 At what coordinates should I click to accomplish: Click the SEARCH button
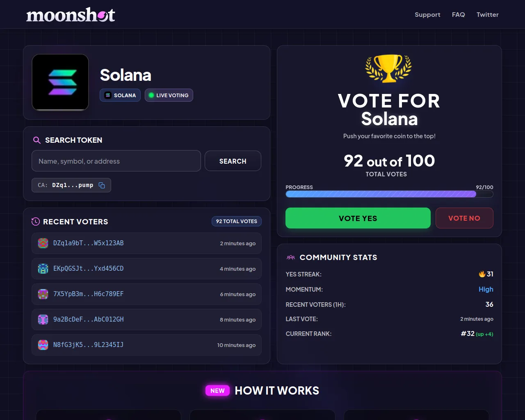coord(233,161)
